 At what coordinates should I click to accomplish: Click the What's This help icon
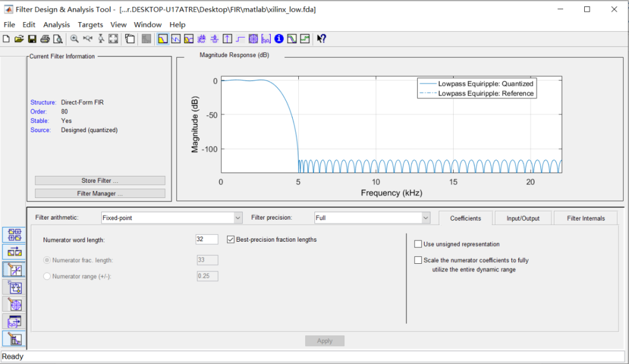(321, 39)
